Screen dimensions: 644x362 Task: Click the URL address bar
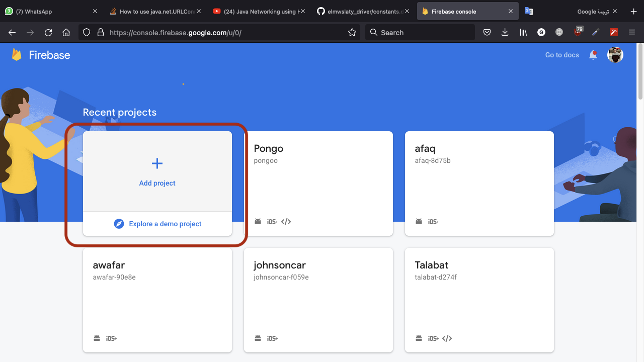point(219,32)
